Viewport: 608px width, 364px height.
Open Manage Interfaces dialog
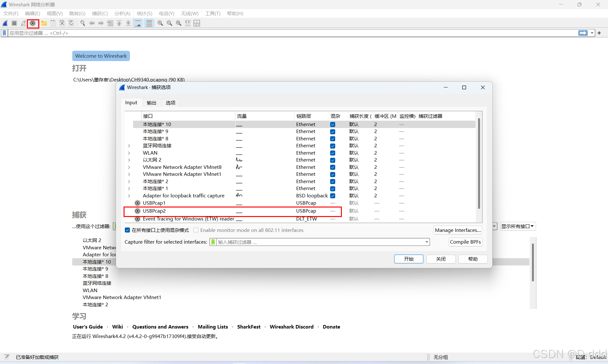pos(458,230)
